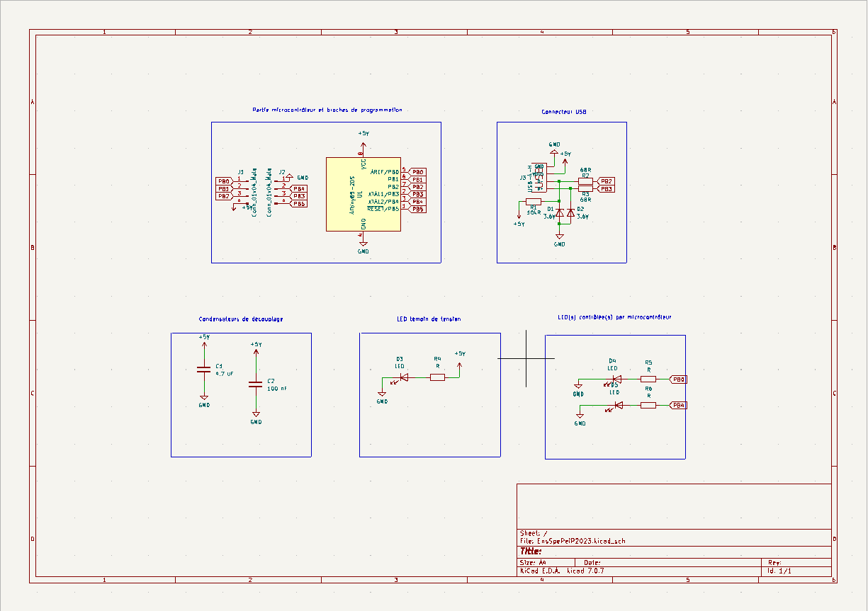Click the '10kR' value under R1

(534, 212)
